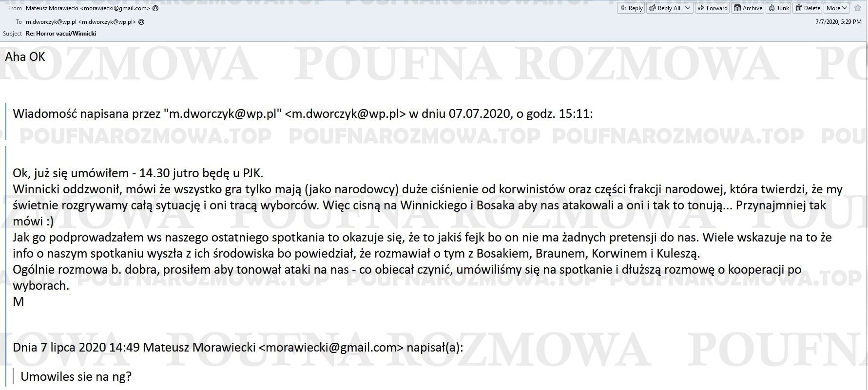Click the quoted line Umowiles sie na ng?
The width and height of the screenshot is (868, 390).
pos(76,376)
